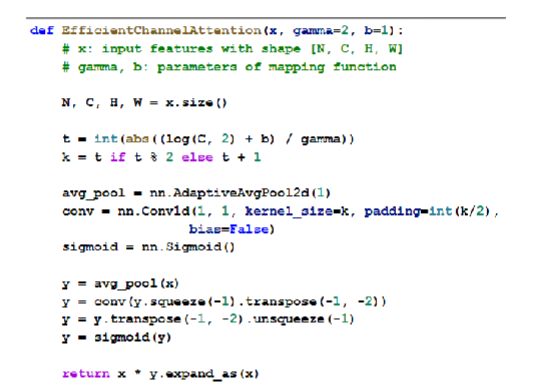Click 'nn.AdaptiveAvgPool2d(1)'
This screenshot has width=550, height=382.
[x=240, y=193]
